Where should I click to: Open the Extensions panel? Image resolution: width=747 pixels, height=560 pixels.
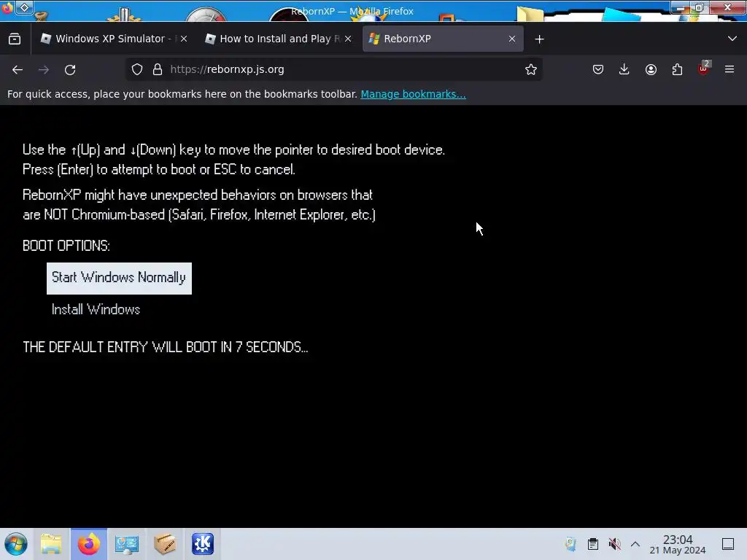pyautogui.click(x=677, y=69)
